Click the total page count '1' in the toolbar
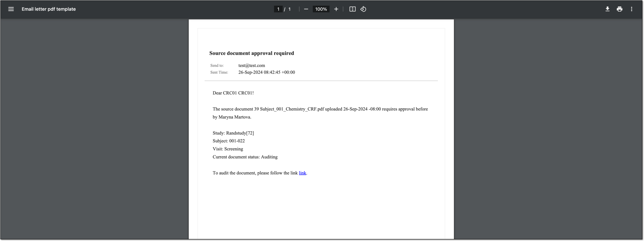 coord(290,9)
